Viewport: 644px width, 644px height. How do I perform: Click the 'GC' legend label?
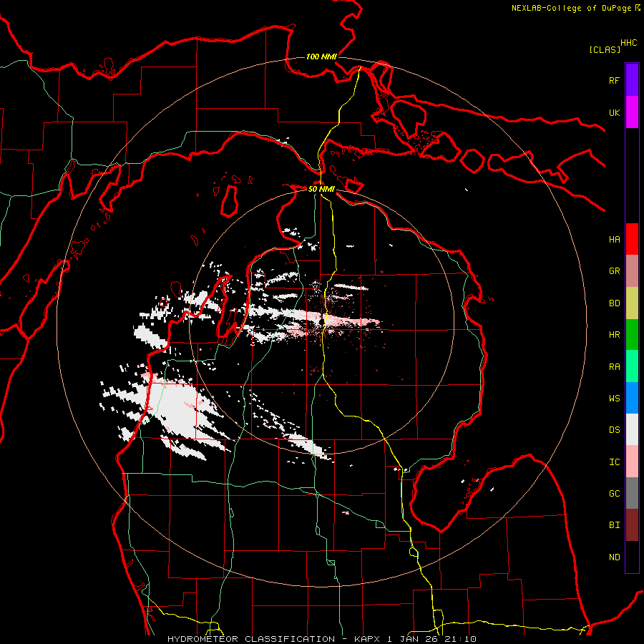point(614,494)
